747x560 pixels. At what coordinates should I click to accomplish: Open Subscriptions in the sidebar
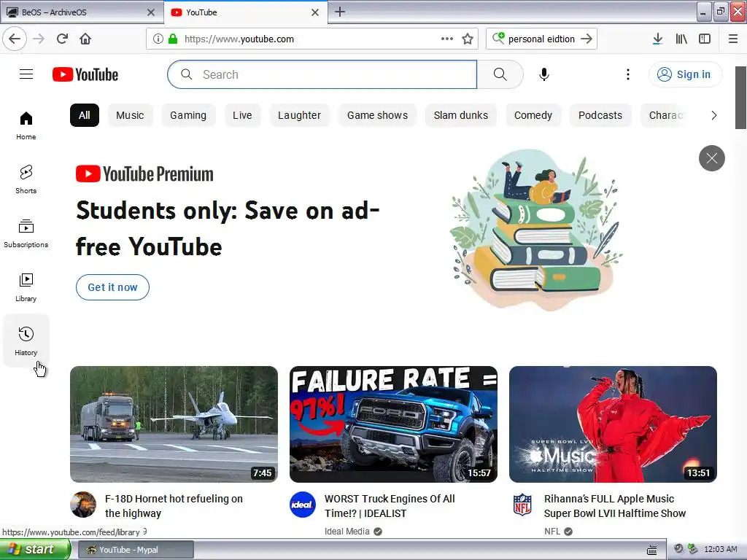coord(26,233)
